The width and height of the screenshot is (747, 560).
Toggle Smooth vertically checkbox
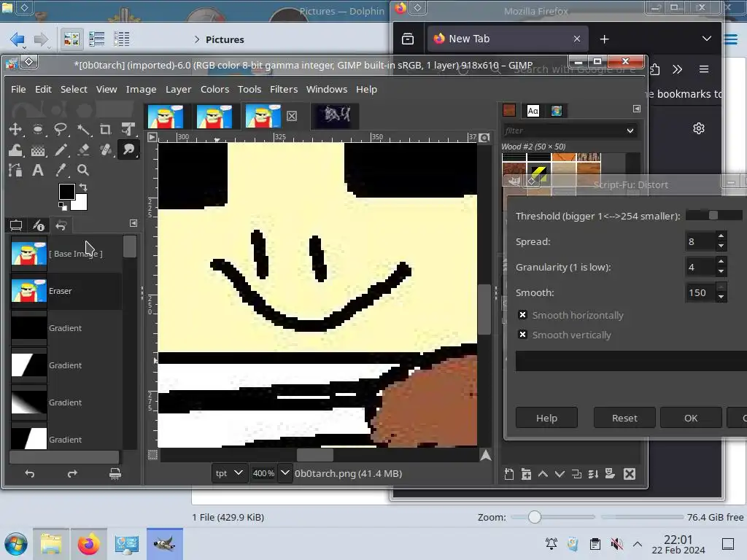[522, 335]
